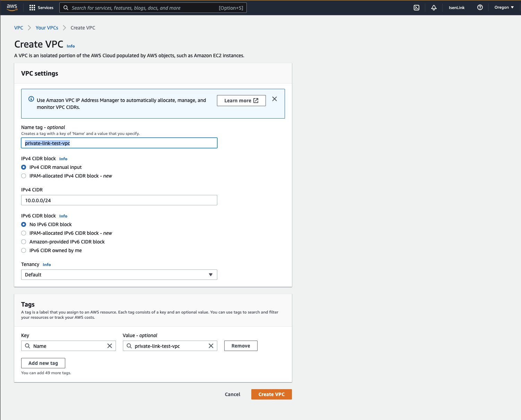Open Info link for IPv4 CIDR block
This screenshot has height=420, width=521.
(63, 159)
